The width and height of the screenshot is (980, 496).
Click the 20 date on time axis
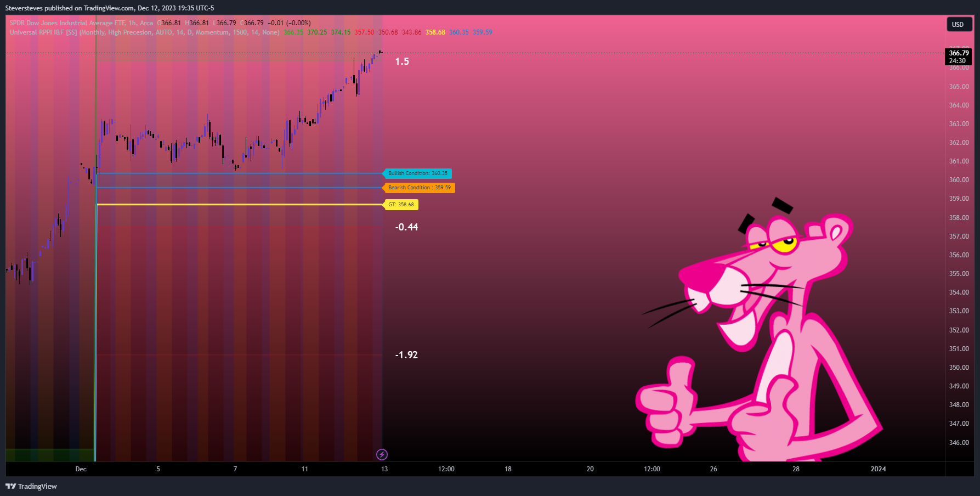[591, 469]
